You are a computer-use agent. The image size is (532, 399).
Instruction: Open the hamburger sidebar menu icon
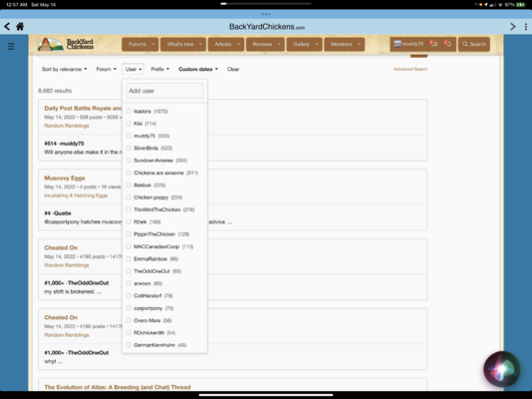11,46
